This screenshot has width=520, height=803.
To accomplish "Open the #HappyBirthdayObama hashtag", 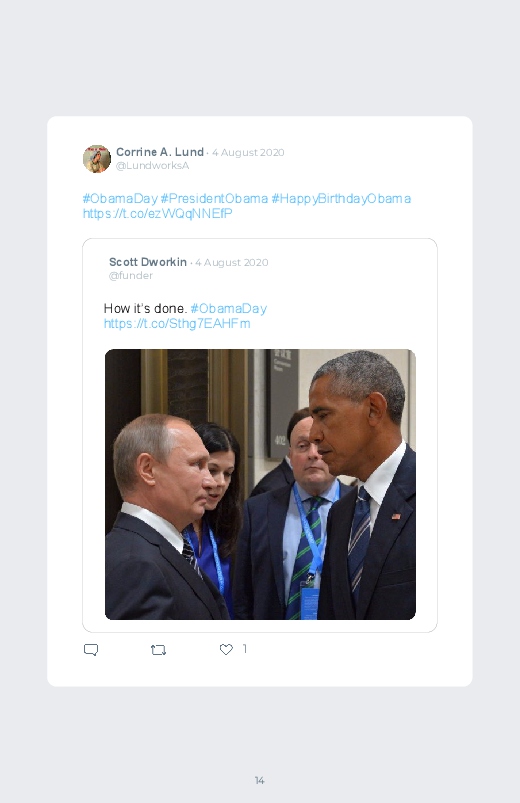I will [x=341, y=199].
